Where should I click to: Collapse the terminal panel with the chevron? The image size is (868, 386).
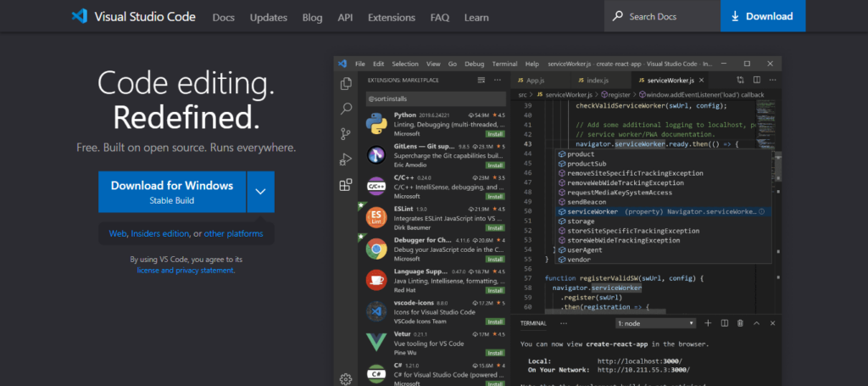coord(756,323)
